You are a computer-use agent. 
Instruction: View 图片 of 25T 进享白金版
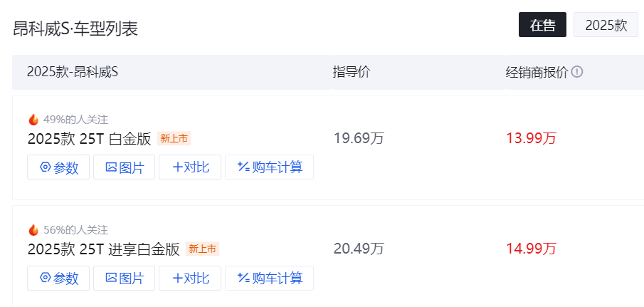(x=124, y=279)
